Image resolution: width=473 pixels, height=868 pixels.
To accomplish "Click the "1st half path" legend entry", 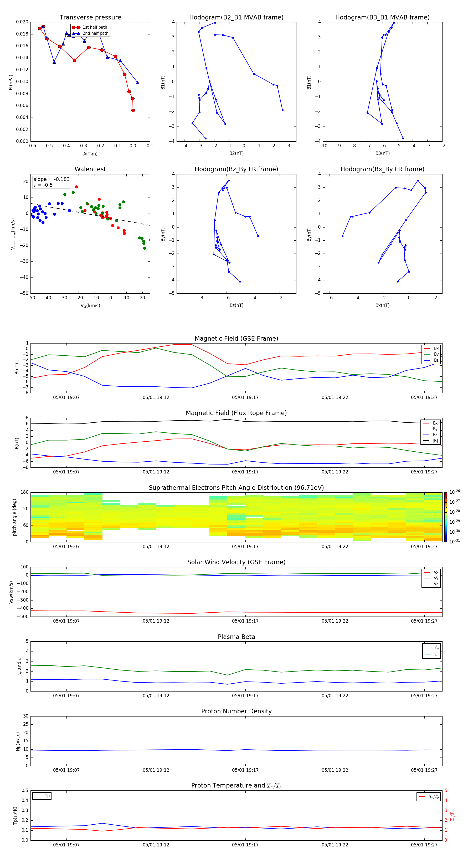I will tap(90, 27).
